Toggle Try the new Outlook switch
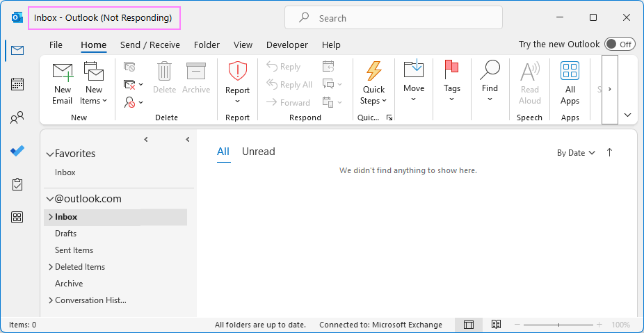The image size is (644, 333). coord(620,44)
